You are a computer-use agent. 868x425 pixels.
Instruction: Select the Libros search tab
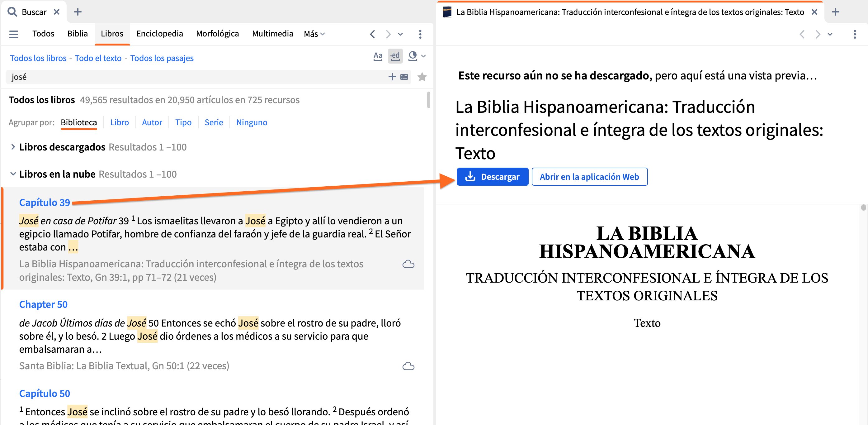click(x=112, y=34)
